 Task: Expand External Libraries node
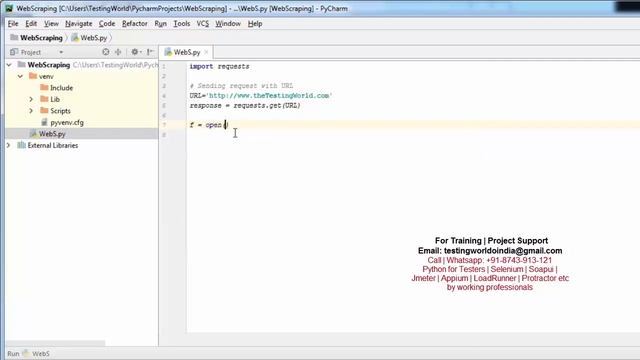click(9, 145)
